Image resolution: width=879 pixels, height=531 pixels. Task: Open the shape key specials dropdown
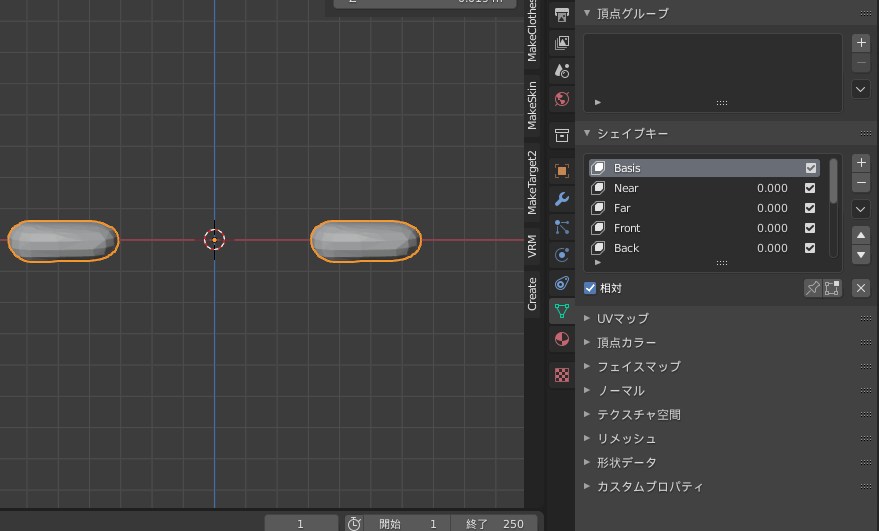[861, 209]
